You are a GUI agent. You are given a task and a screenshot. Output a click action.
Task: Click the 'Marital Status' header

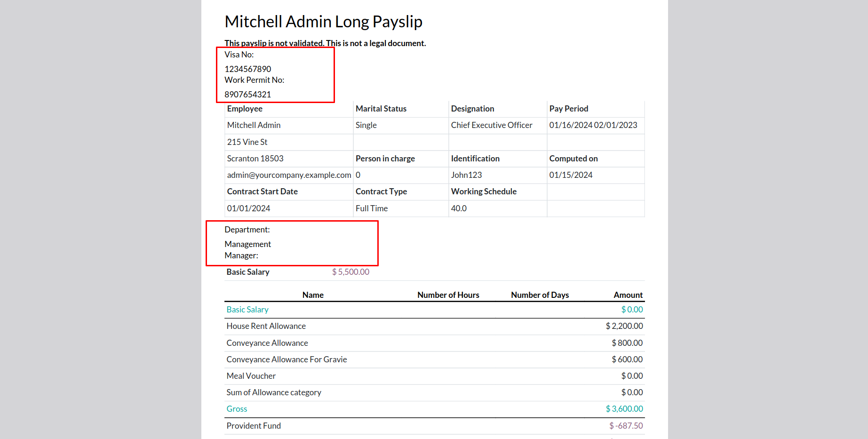point(381,109)
